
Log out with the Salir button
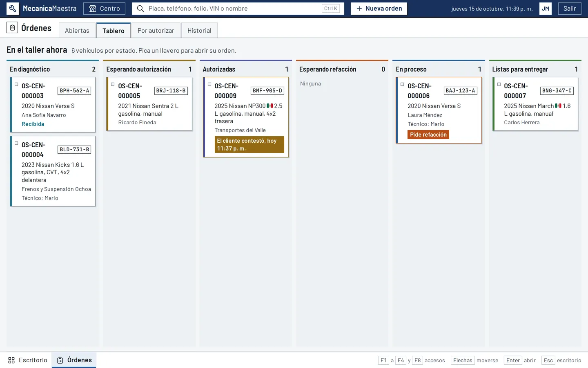tap(570, 9)
